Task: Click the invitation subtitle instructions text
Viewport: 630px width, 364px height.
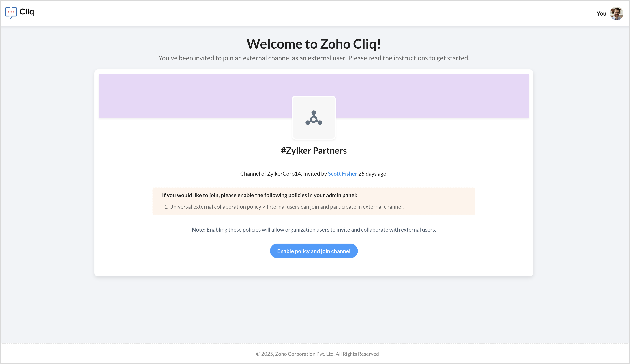Action: [x=314, y=58]
